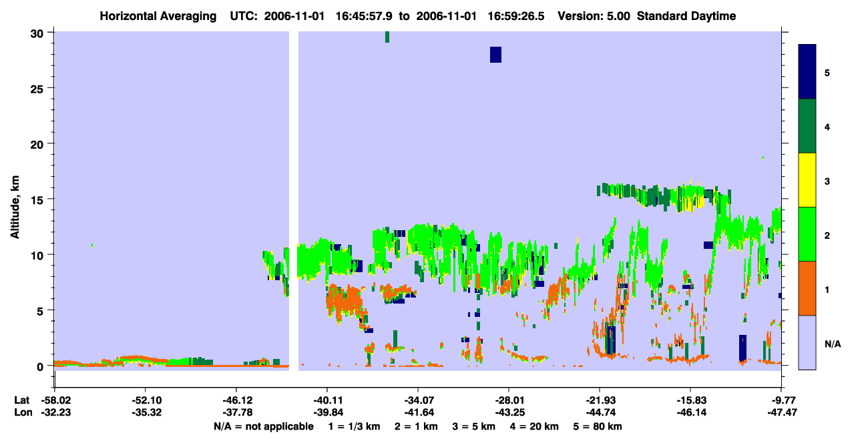
Task: Click legend text '3 = 5 km'
Action: point(474,426)
